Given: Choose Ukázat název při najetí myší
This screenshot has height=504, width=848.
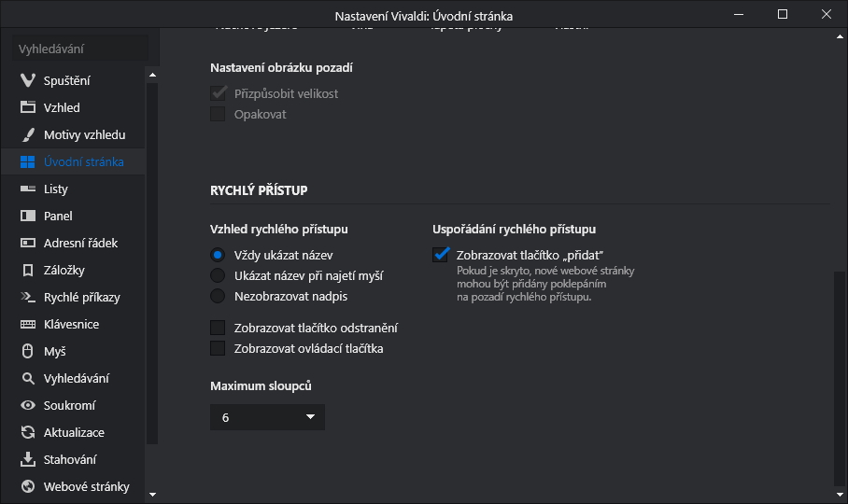Looking at the screenshot, I should [x=218, y=275].
